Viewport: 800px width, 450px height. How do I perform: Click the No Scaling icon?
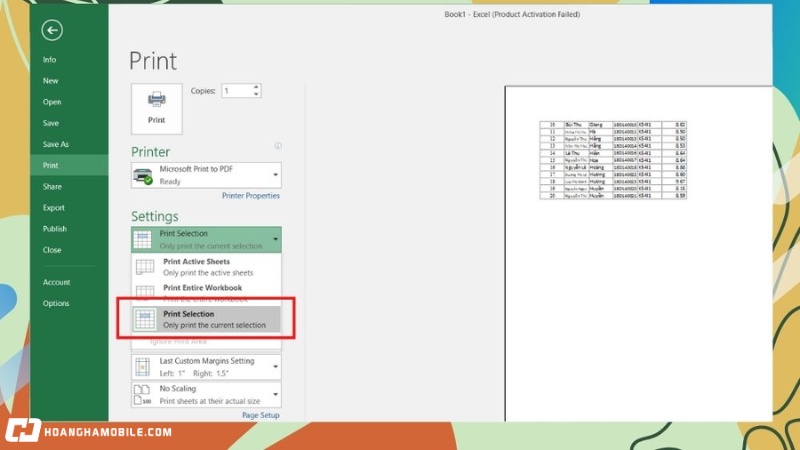coord(143,394)
